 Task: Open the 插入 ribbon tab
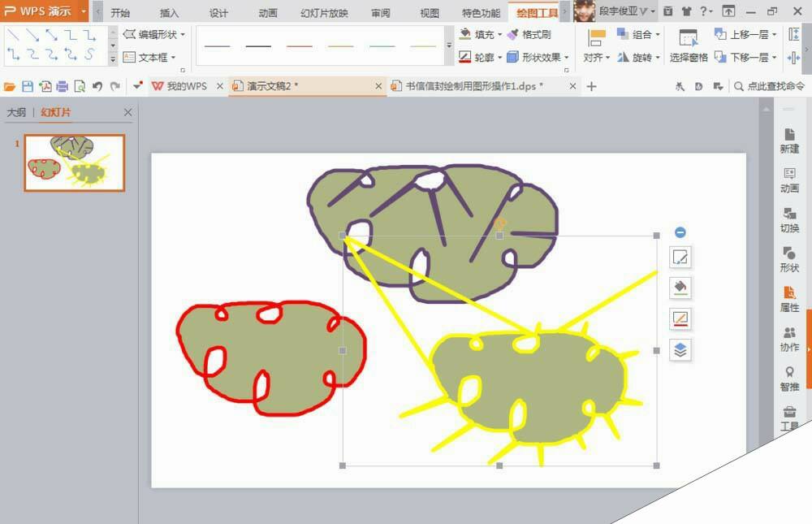click(169, 13)
